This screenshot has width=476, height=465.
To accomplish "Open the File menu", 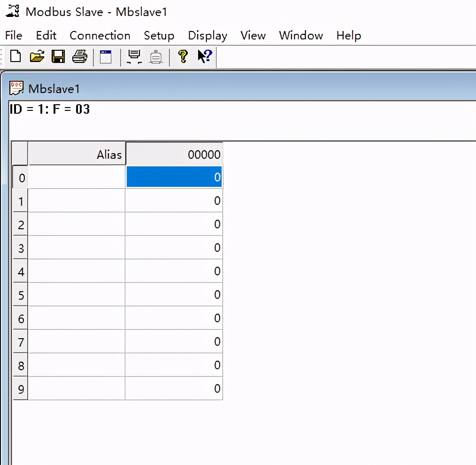I will coord(14,36).
